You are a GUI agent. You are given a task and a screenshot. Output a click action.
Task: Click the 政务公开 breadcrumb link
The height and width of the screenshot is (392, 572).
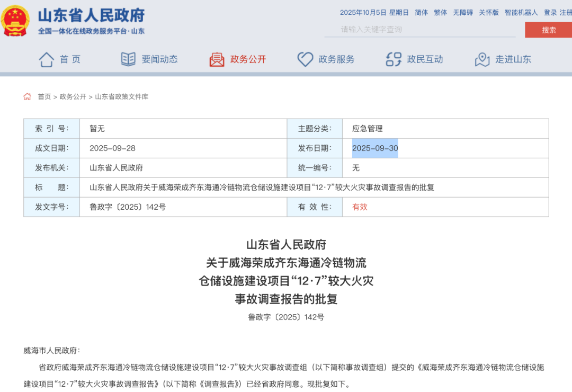[x=73, y=97]
